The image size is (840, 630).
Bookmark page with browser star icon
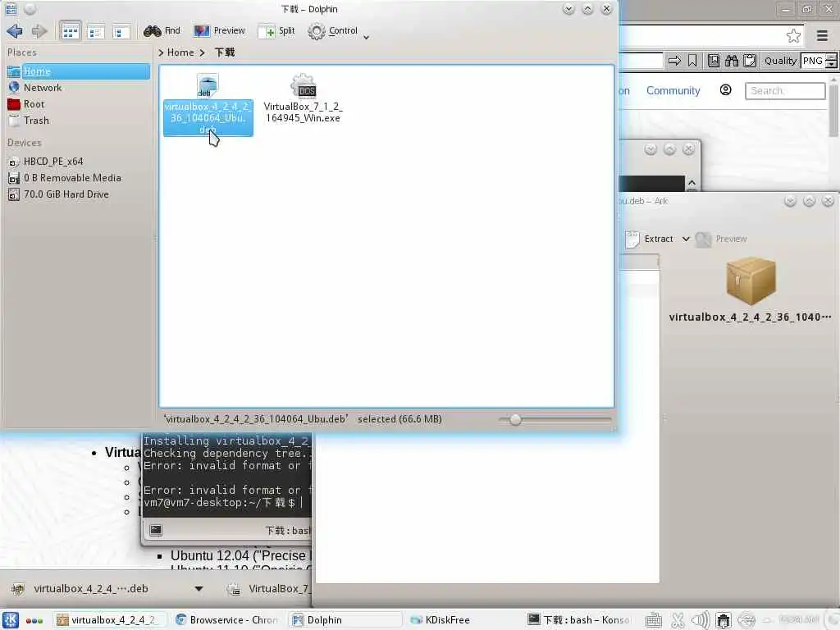pos(793,36)
